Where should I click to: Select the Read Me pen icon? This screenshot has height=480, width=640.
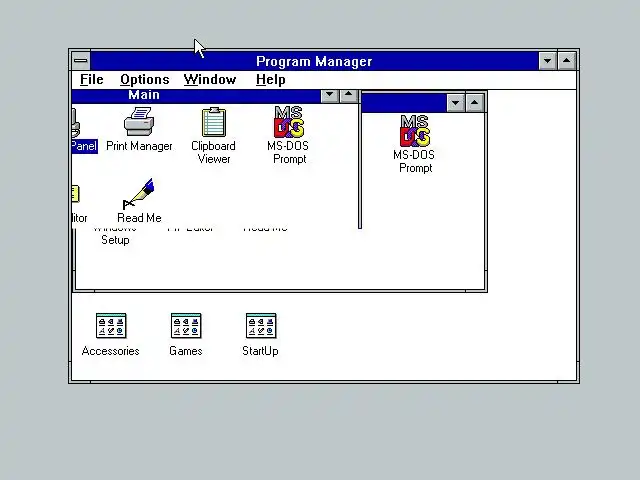coord(139,193)
